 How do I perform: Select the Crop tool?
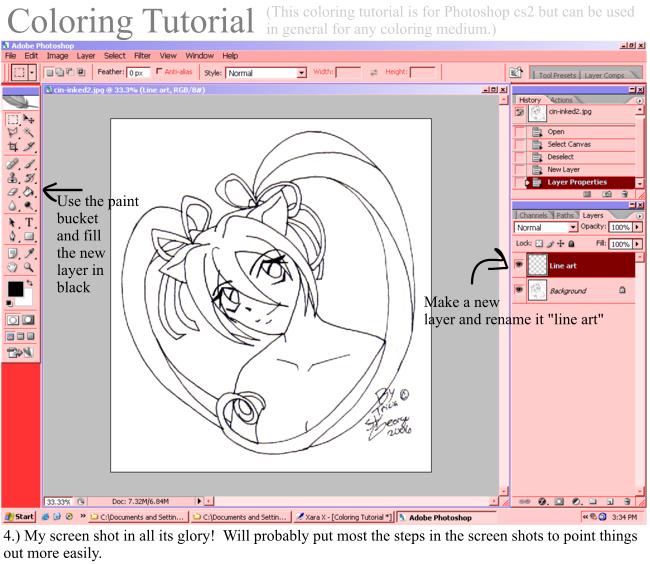(13, 146)
